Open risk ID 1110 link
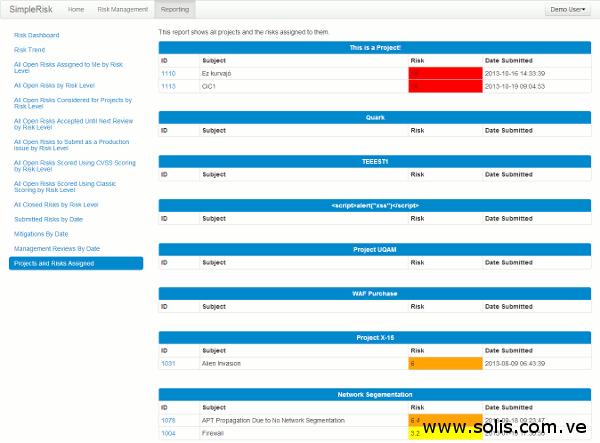Viewport: 600px width, 443px height. 168,73
